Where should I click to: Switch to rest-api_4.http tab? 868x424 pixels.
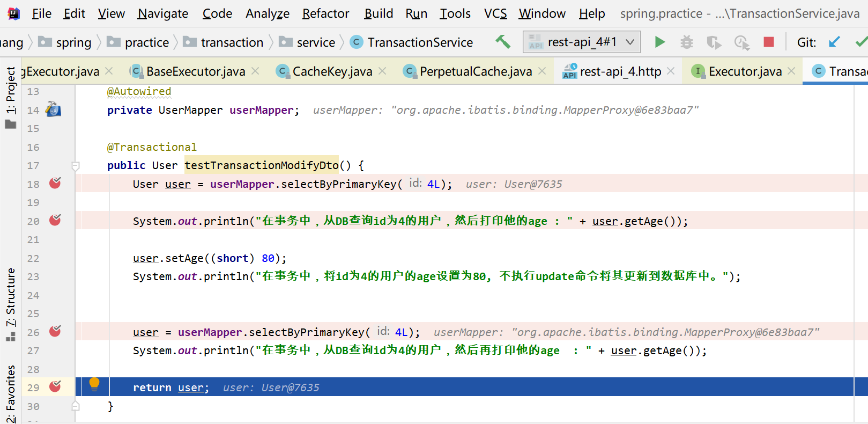tap(620, 71)
